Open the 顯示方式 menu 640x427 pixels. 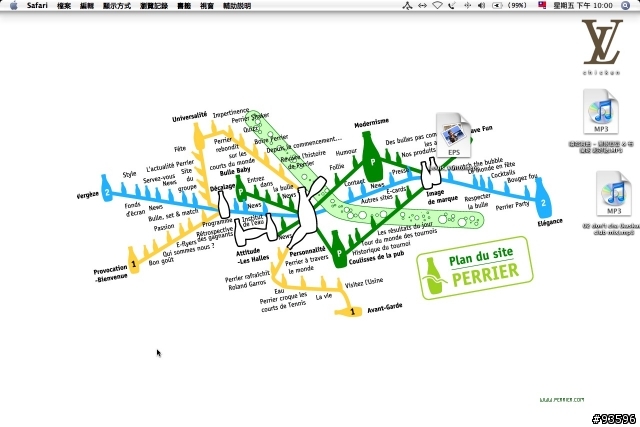117,6
